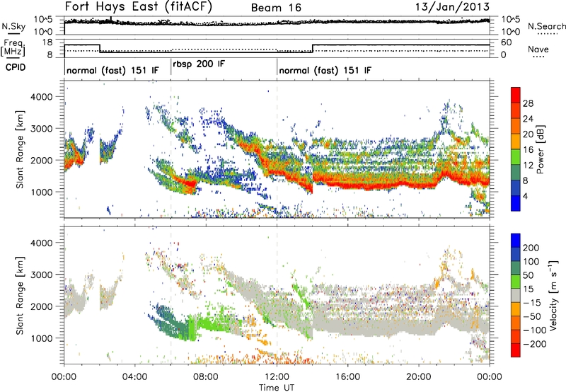This screenshot has width=566, height=392.
Task: Click the "Beam 16" label
Action: pos(276,8)
